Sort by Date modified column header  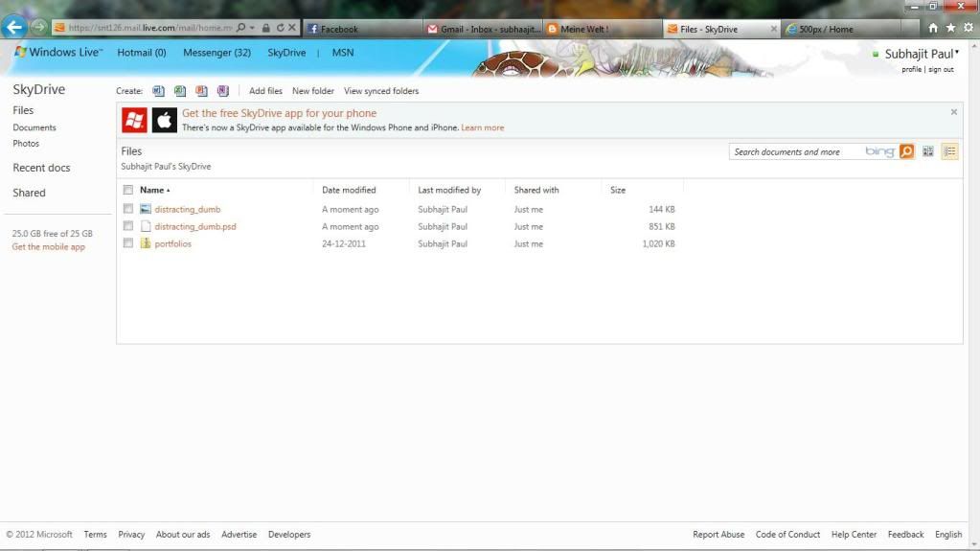(349, 190)
